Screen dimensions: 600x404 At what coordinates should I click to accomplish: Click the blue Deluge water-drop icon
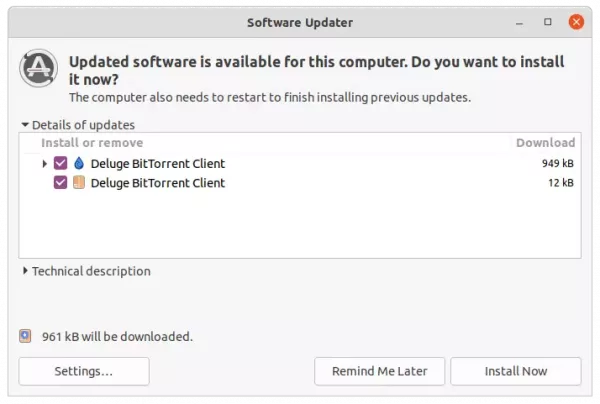pos(79,163)
